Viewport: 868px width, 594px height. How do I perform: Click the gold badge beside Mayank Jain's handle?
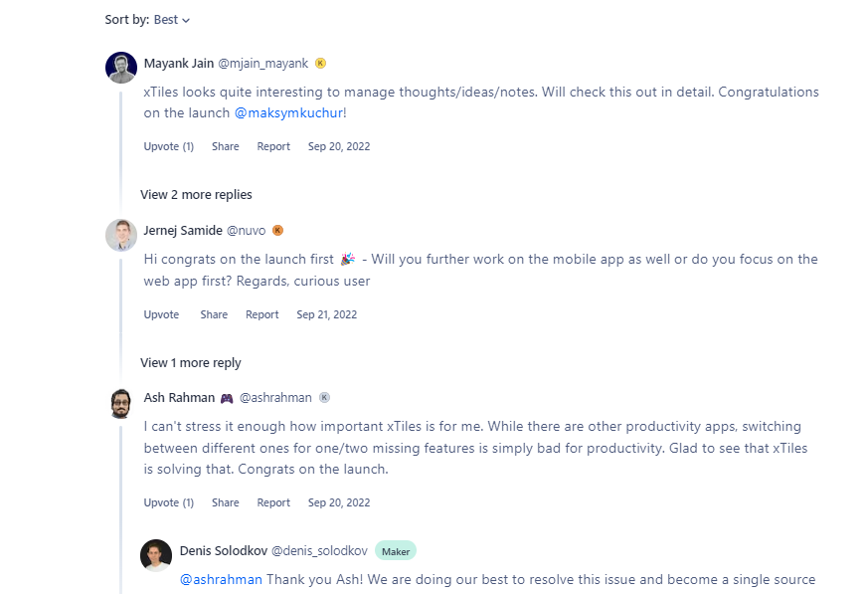tap(320, 63)
